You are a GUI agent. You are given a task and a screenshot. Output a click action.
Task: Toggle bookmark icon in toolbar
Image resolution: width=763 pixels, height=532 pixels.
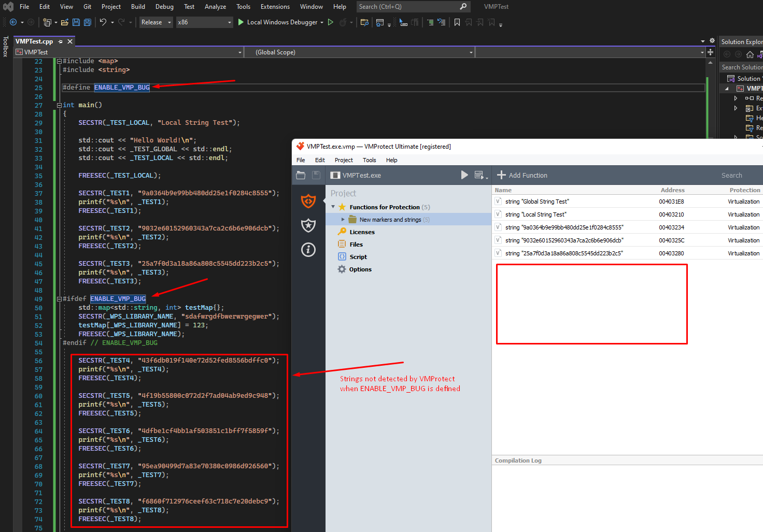[x=457, y=22]
